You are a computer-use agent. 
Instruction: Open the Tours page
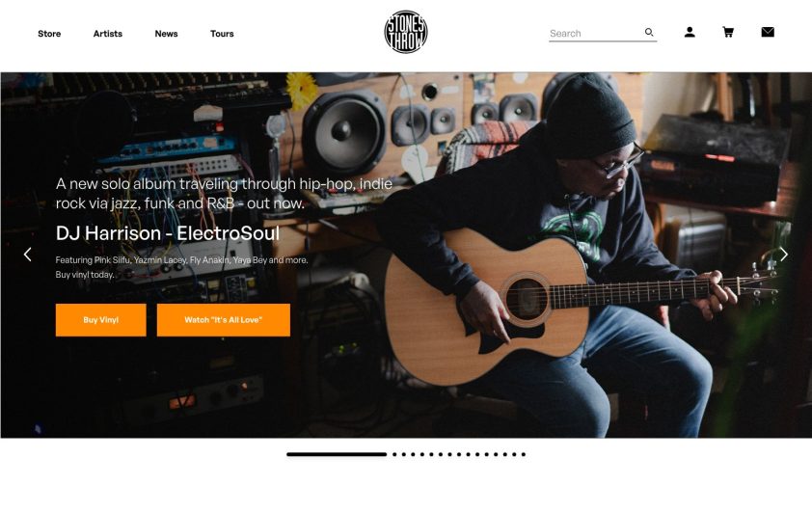pyautogui.click(x=222, y=34)
